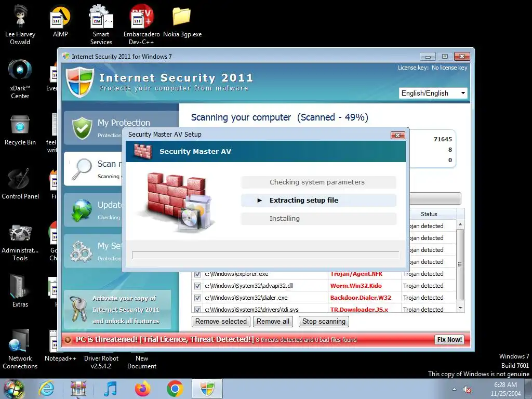Open the music note taskbar app
This screenshot has height=399, width=532.
click(110, 389)
